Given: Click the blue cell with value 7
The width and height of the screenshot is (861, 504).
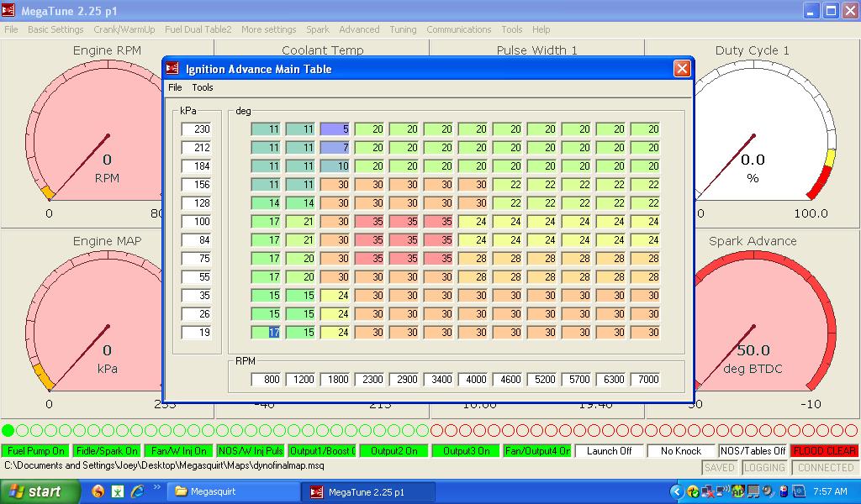Looking at the screenshot, I should (335, 148).
